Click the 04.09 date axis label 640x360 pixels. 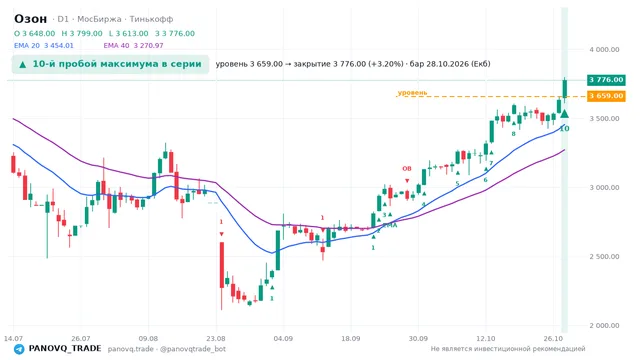(283, 338)
